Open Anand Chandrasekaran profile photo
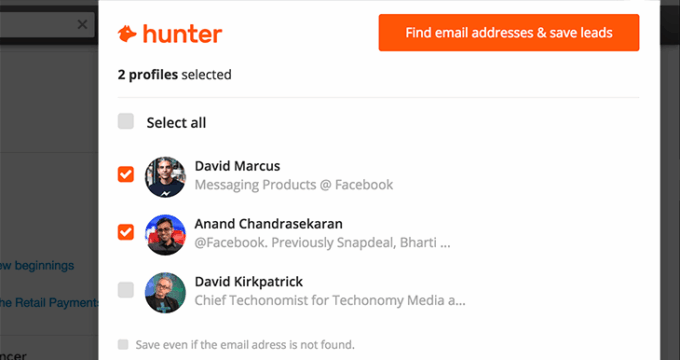The height and width of the screenshot is (360, 680). 165,235
